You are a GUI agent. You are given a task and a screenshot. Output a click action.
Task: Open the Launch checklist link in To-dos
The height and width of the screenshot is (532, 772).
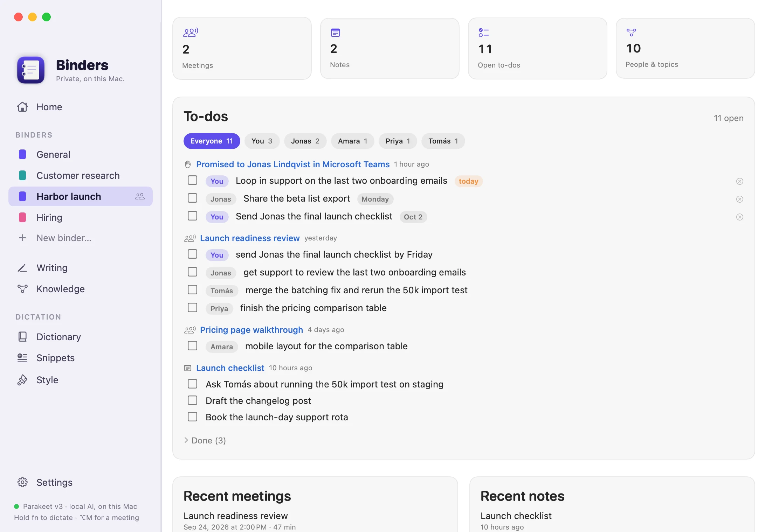tap(230, 368)
